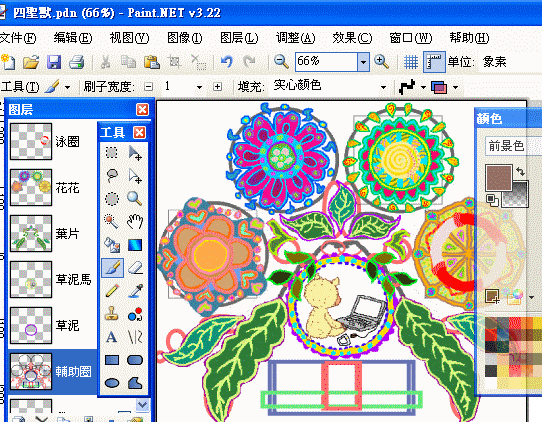Image resolution: width=542 pixels, height=422 pixels.
Task: Select the Magic Wand tool
Action: pos(112,222)
